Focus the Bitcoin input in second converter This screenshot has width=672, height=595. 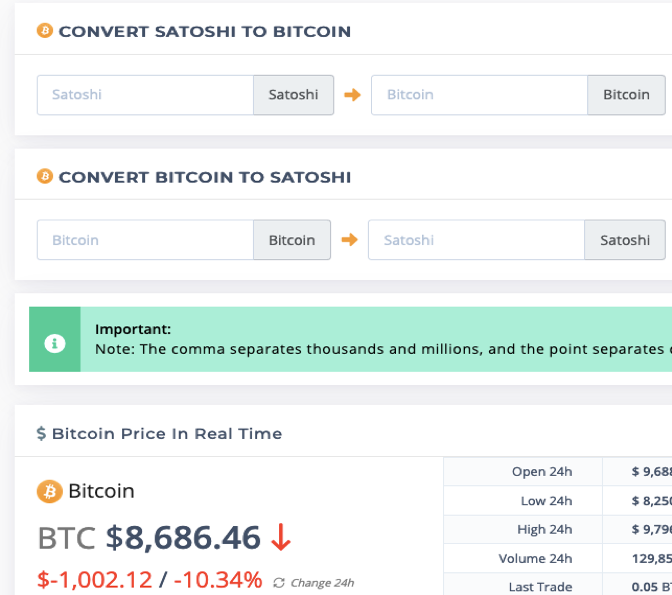pyautogui.click(x=145, y=240)
